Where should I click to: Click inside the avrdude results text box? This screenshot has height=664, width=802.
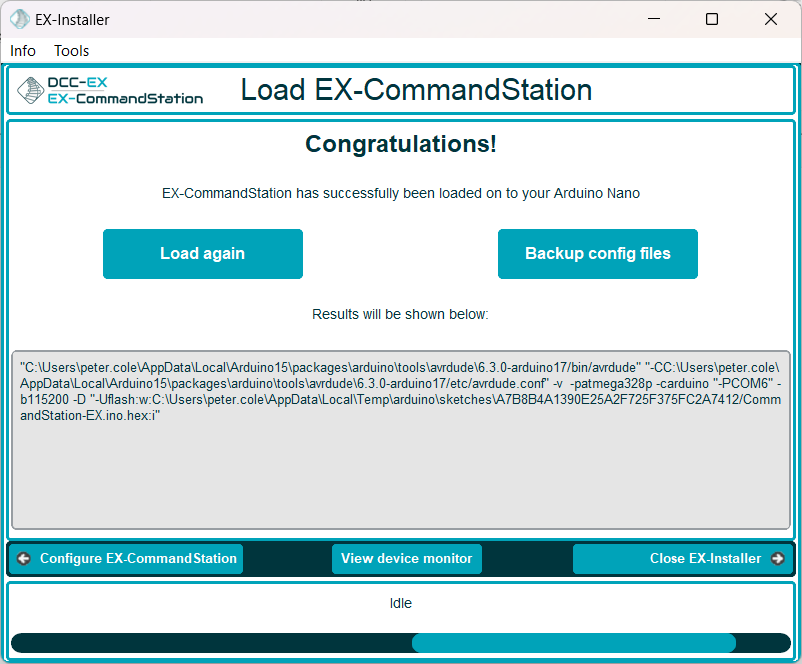click(400, 470)
